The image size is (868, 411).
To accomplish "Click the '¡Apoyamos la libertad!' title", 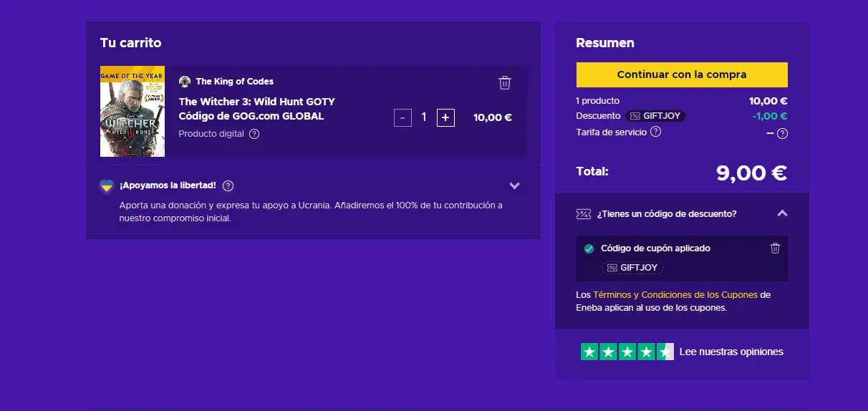I will pyautogui.click(x=168, y=185).
